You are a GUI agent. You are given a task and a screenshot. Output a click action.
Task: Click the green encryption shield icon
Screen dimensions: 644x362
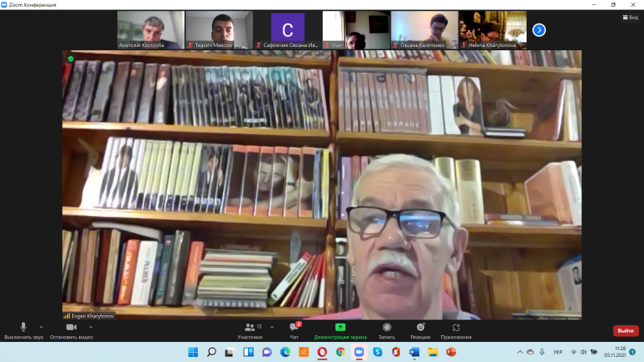pyautogui.click(x=70, y=59)
